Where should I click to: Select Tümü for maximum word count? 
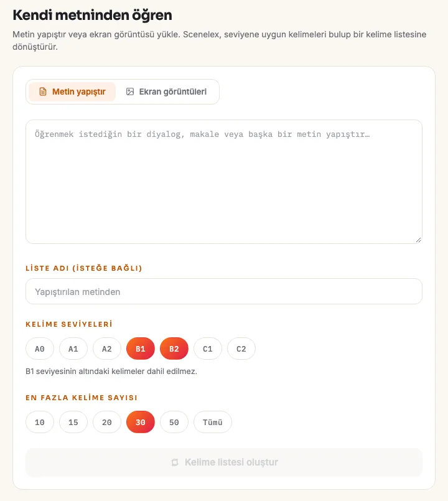(x=213, y=422)
